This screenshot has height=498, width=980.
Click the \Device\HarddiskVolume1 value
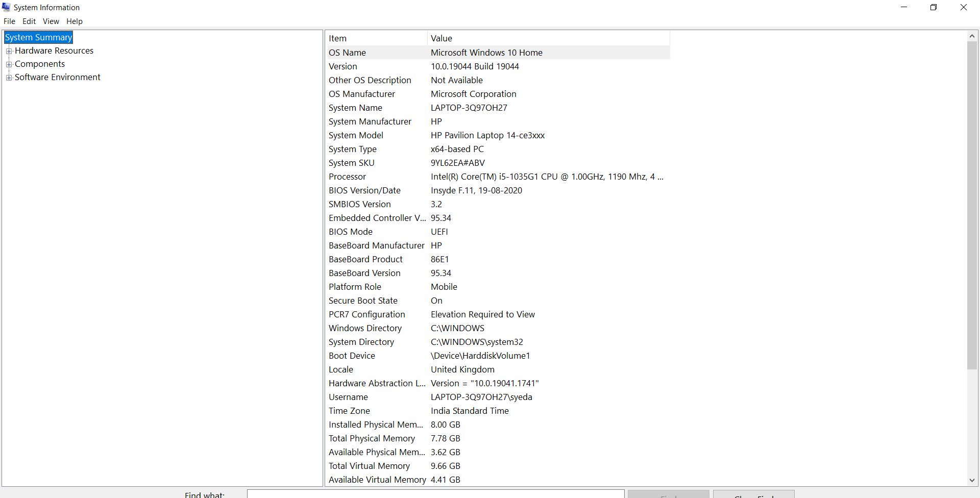pos(480,356)
